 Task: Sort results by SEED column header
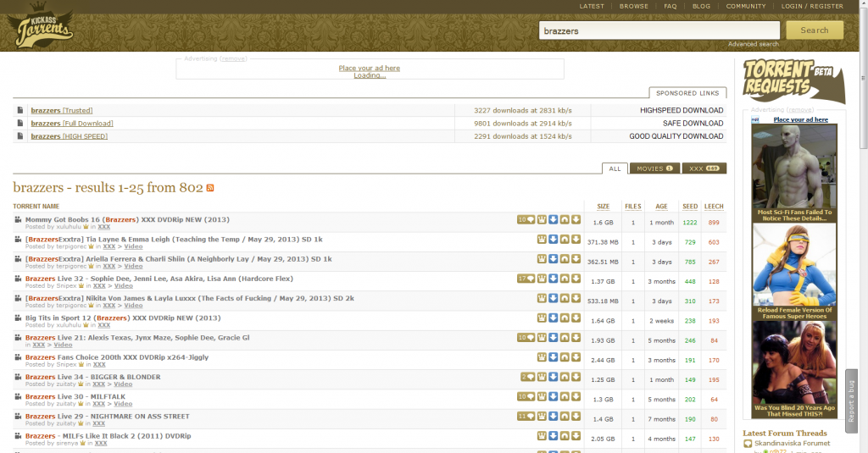click(x=690, y=207)
